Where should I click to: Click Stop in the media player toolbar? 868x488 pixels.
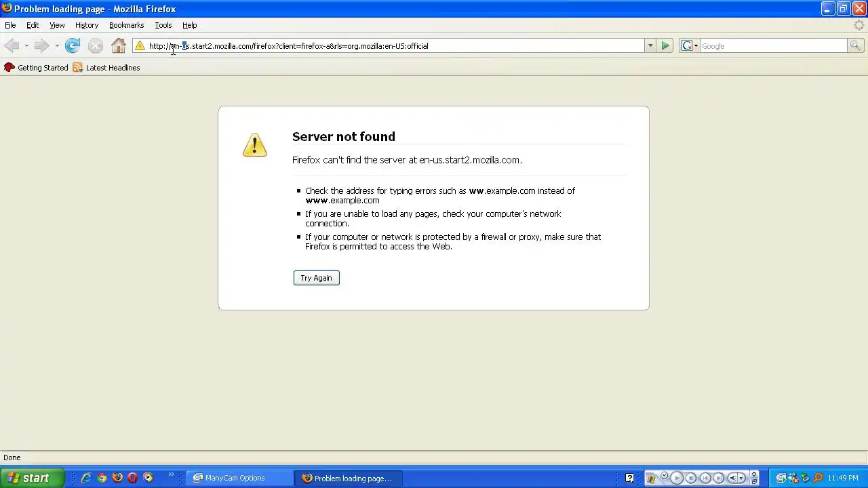click(691, 478)
